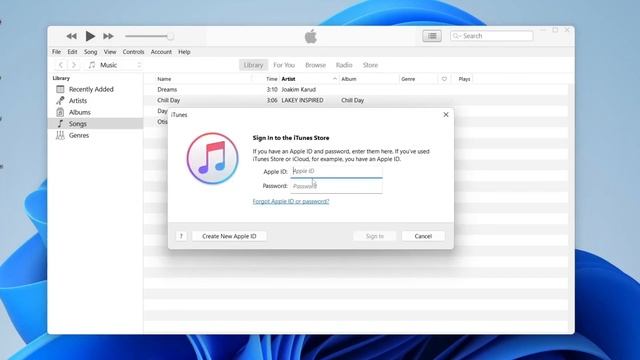Viewport: 640px width, 360px height.
Task: Click the Recently Added calendar icon
Action: (60, 89)
